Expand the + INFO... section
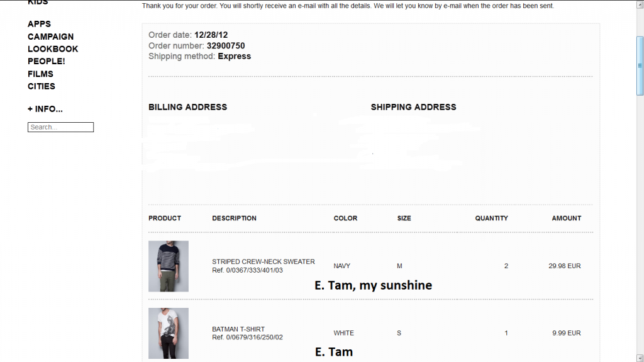The height and width of the screenshot is (362, 644). (45, 109)
